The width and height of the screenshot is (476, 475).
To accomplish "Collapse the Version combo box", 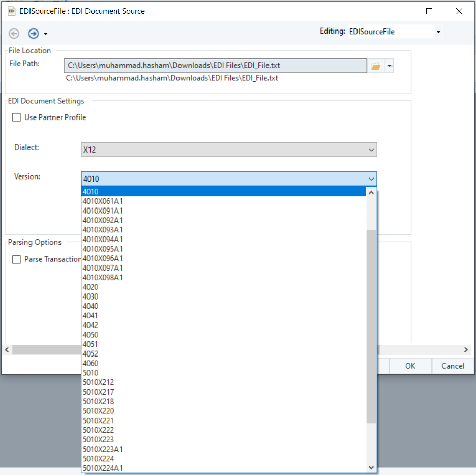I will [371, 179].
